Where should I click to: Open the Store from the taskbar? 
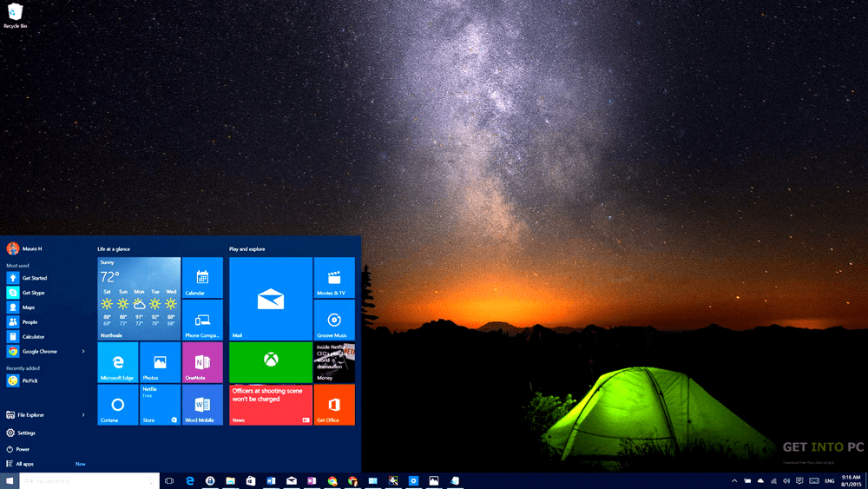pos(251,480)
